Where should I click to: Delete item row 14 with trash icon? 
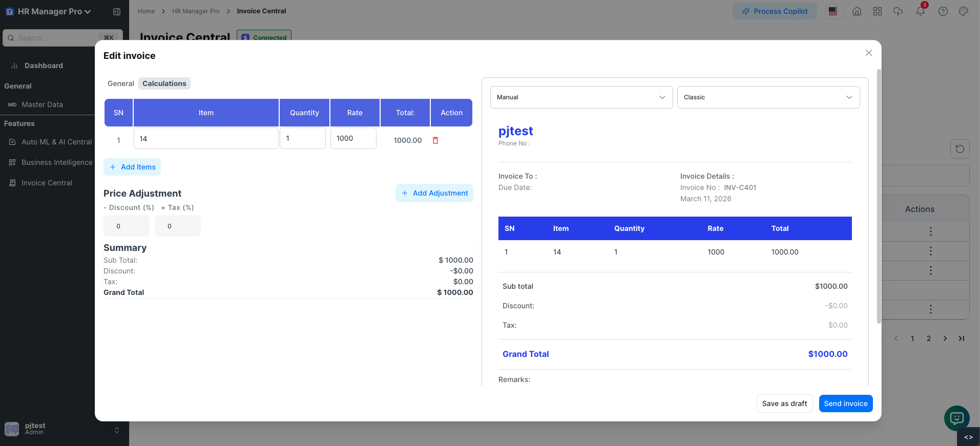pos(435,140)
